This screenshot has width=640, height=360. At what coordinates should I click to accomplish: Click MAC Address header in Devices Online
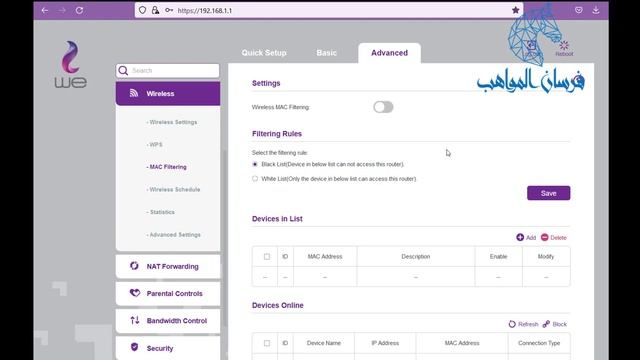point(462,343)
